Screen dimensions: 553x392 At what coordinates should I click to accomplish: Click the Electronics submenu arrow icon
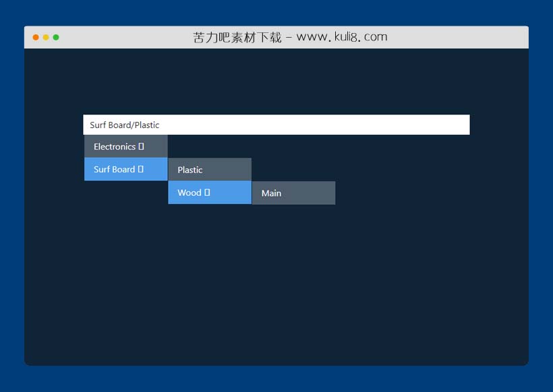tap(141, 147)
